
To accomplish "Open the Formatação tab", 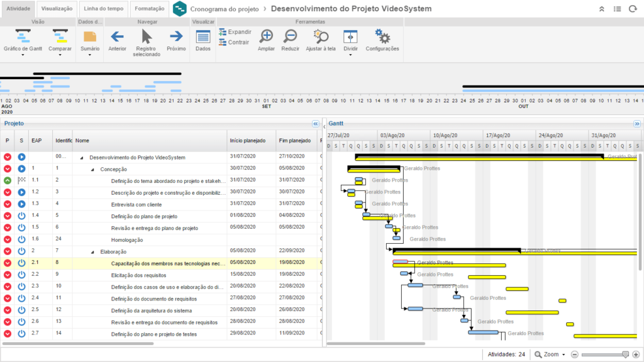I will (x=150, y=9).
